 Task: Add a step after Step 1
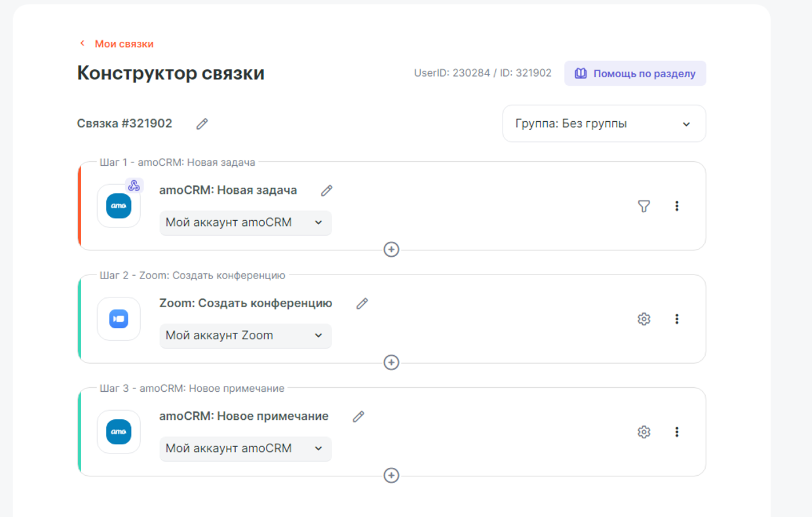[x=391, y=249]
